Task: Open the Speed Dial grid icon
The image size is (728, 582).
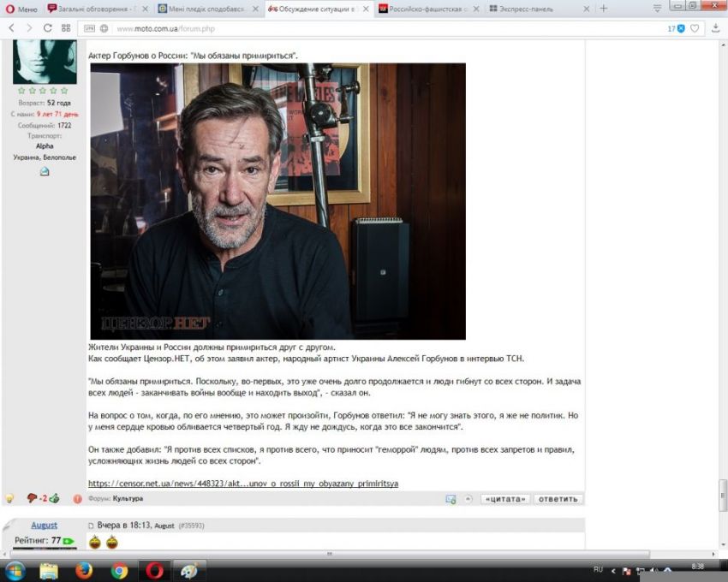Action: [x=66, y=28]
